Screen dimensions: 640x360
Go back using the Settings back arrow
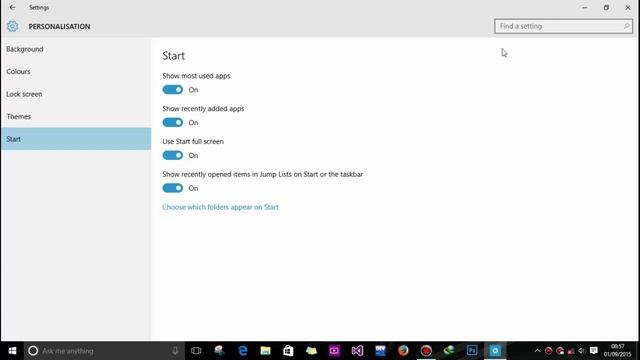[12, 7]
